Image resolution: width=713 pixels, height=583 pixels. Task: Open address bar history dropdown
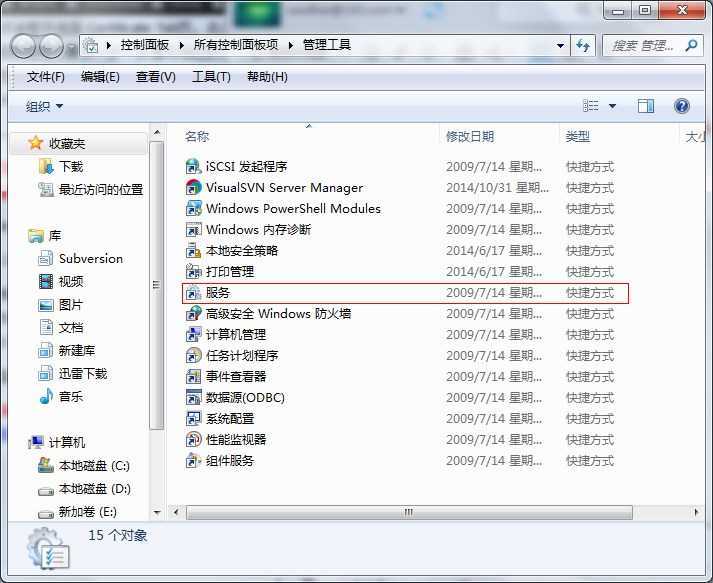[560, 45]
